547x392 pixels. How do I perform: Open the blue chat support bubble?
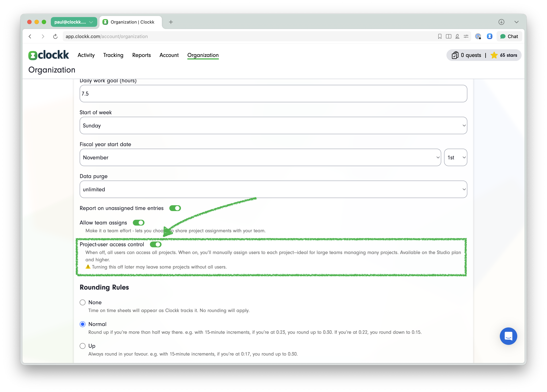coord(508,336)
